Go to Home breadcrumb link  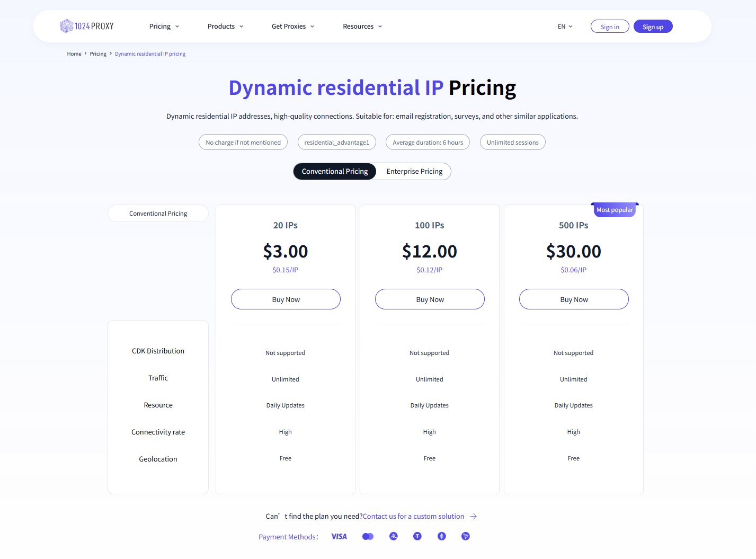74,54
